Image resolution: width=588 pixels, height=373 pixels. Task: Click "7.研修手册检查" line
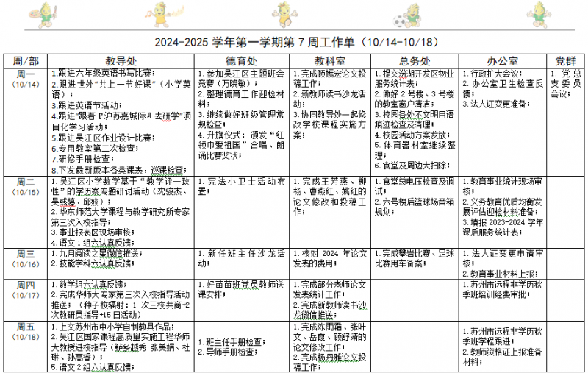pyautogui.click(x=82, y=159)
